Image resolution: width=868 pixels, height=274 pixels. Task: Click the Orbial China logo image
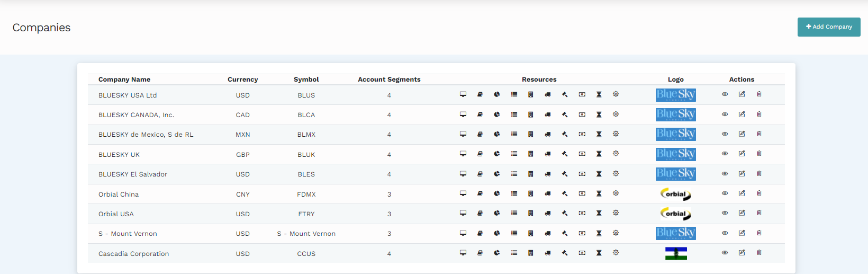tap(676, 194)
